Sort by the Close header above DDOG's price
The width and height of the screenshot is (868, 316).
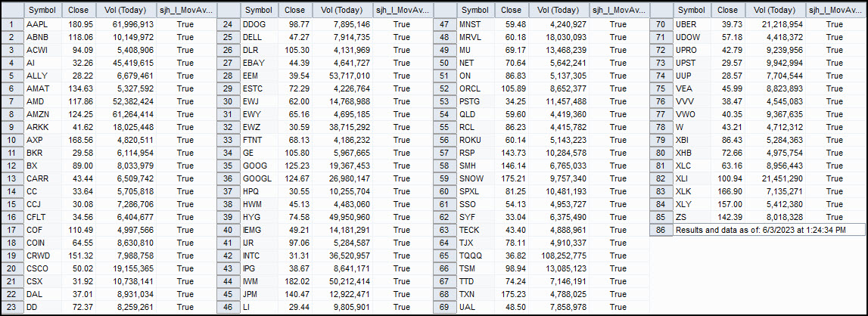[x=295, y=10]
